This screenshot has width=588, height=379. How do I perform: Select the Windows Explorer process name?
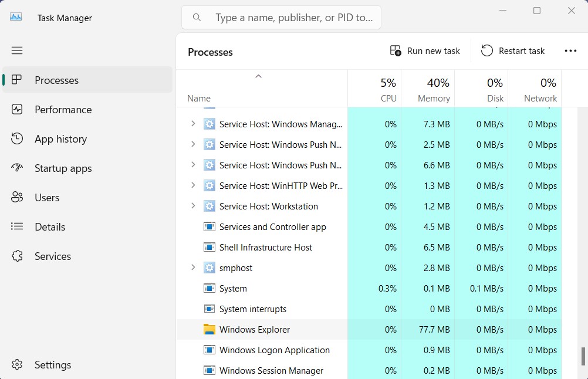[x=255, y=330]
